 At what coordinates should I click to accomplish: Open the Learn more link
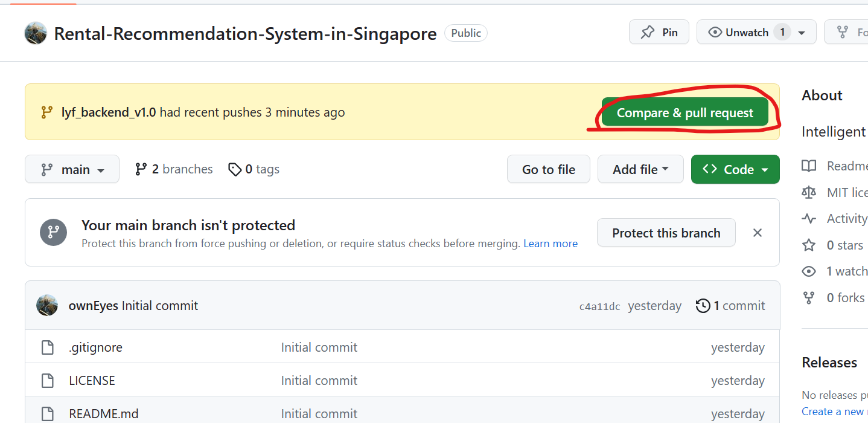click(550, 244)
